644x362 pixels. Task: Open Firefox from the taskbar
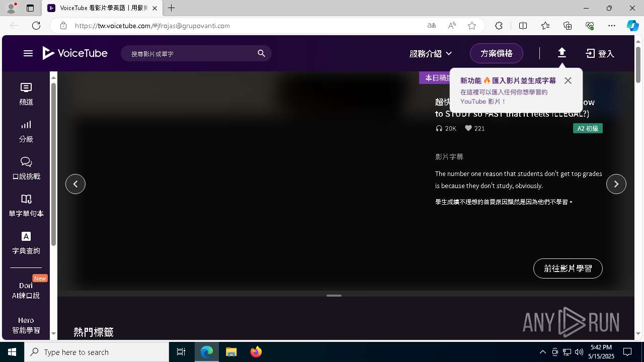pyautogui.click(x=256, y=352)
